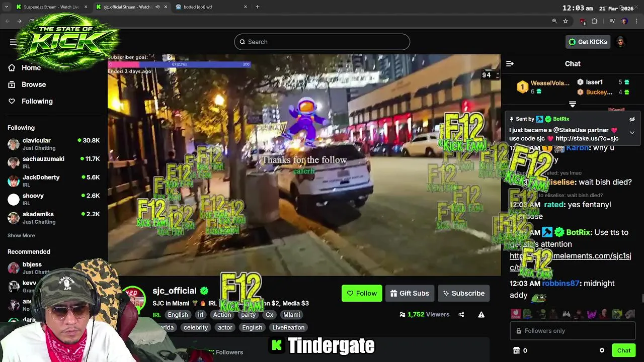Click the sjc_official channel name
This screenshot has width=644, height=362.
click(x=175, y=291)
